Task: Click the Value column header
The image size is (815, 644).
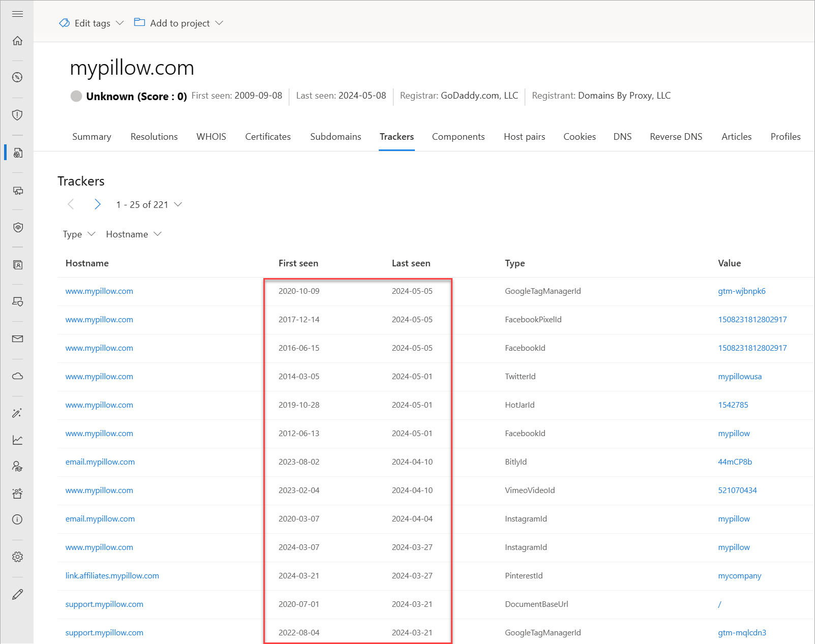Action: pos(729,263)
